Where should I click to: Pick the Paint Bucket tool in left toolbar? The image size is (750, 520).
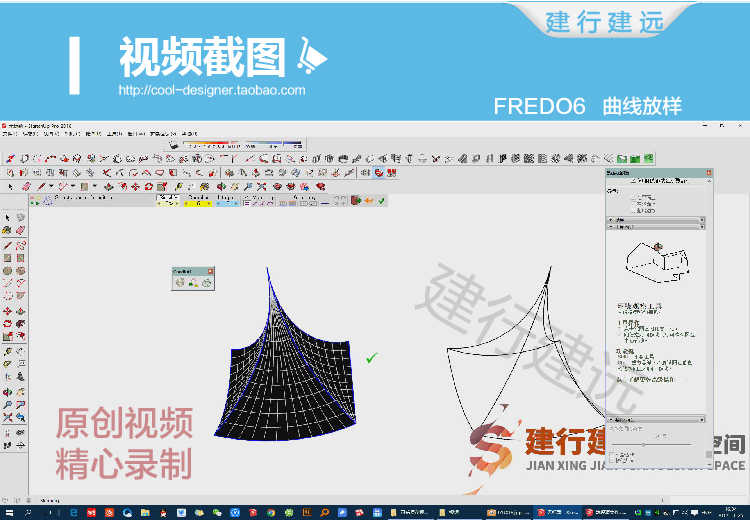(x=7, y=231)
